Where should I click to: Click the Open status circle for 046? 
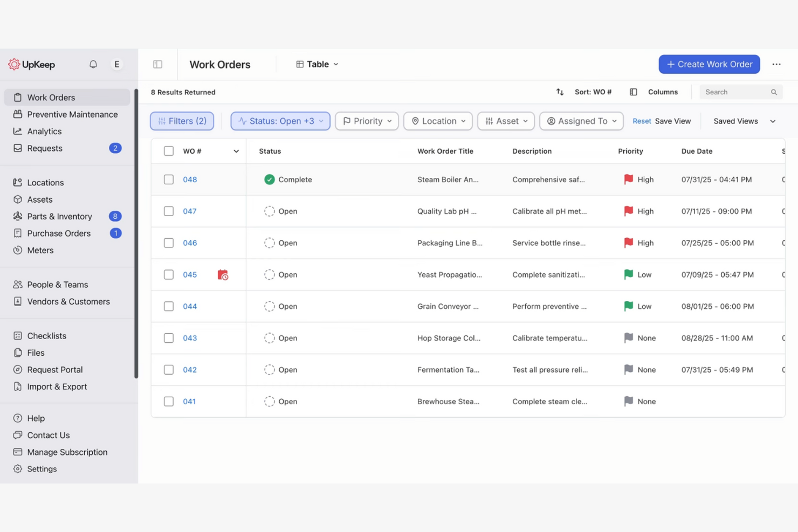(270, 243)
